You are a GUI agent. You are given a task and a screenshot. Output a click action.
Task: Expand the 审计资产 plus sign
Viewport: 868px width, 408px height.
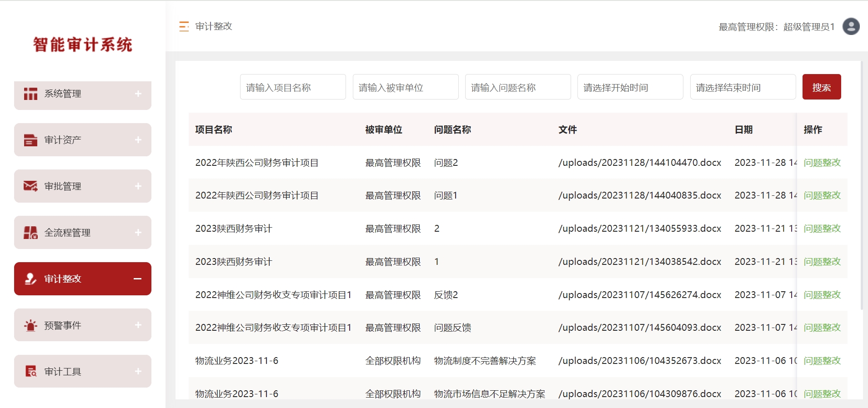coord(138,140)
